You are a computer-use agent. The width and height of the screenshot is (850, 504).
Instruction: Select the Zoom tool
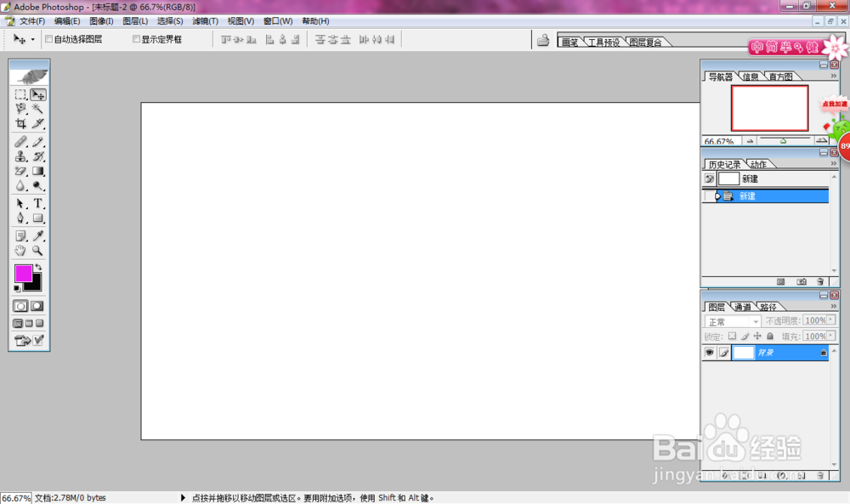(38, 251)
